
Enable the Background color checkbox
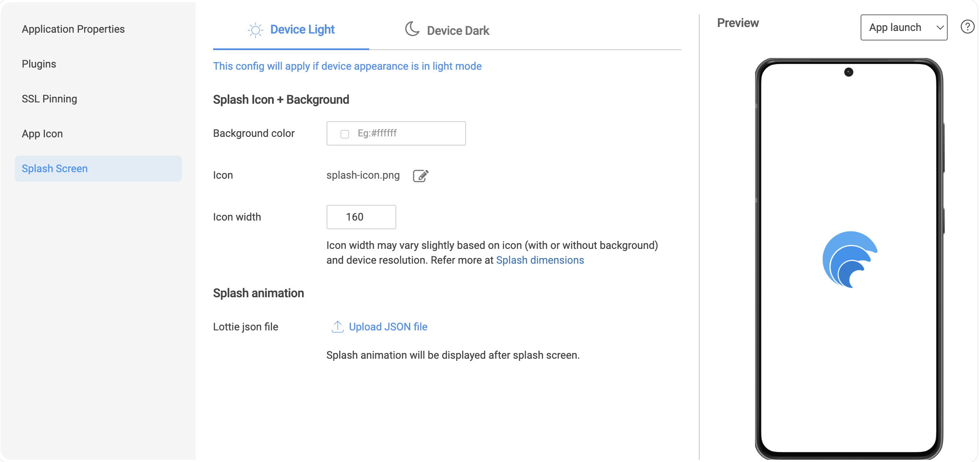click(x=345, y=133)
